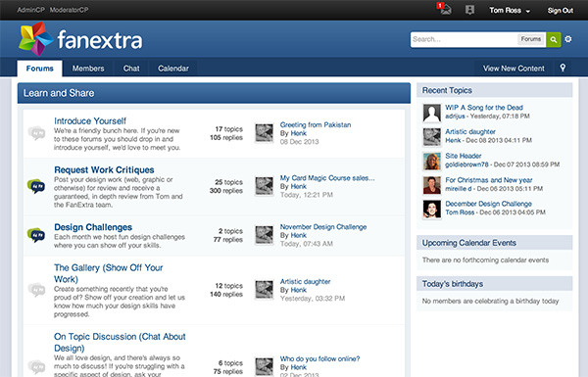Click the fanextra pinwheel logo
The image size is (588, 377).
[x=35, y=39]
